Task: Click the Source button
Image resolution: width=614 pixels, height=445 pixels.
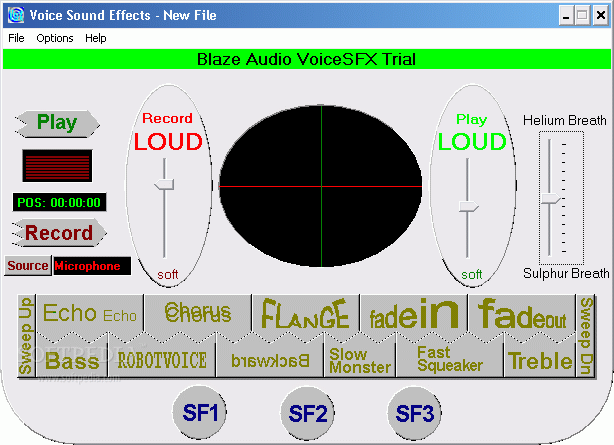Action: [x=28, y=266]
